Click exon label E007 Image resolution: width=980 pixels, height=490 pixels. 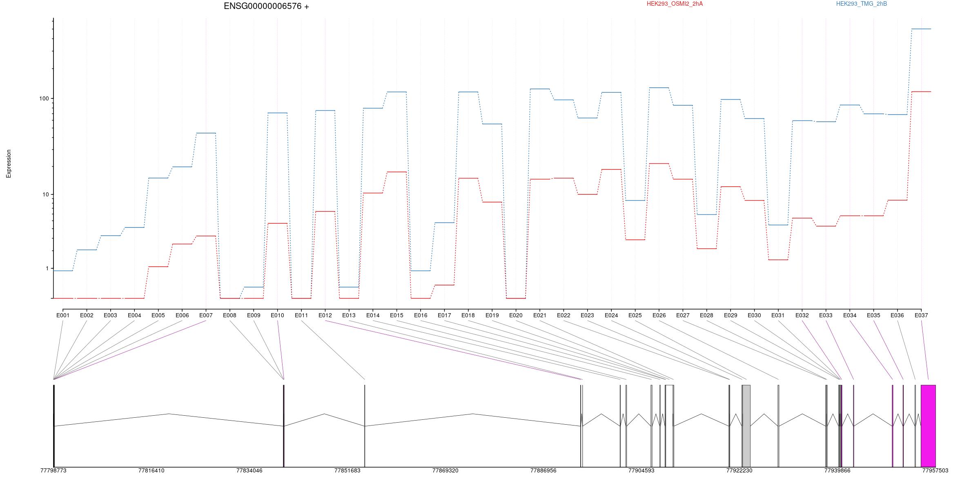(x=206, y=315)
